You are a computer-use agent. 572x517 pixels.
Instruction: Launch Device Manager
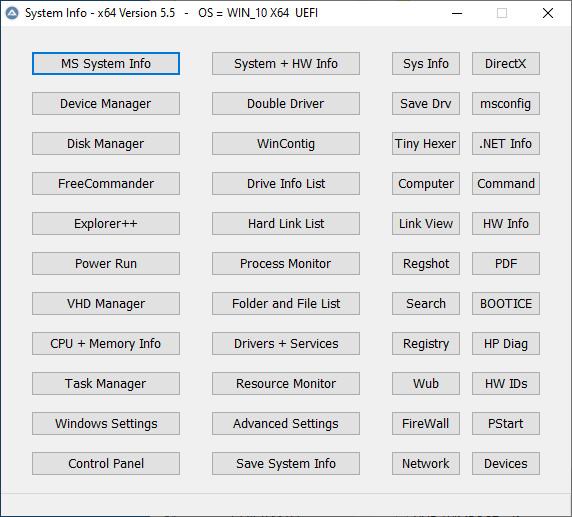pyautogui.click(x=106, y=104)
